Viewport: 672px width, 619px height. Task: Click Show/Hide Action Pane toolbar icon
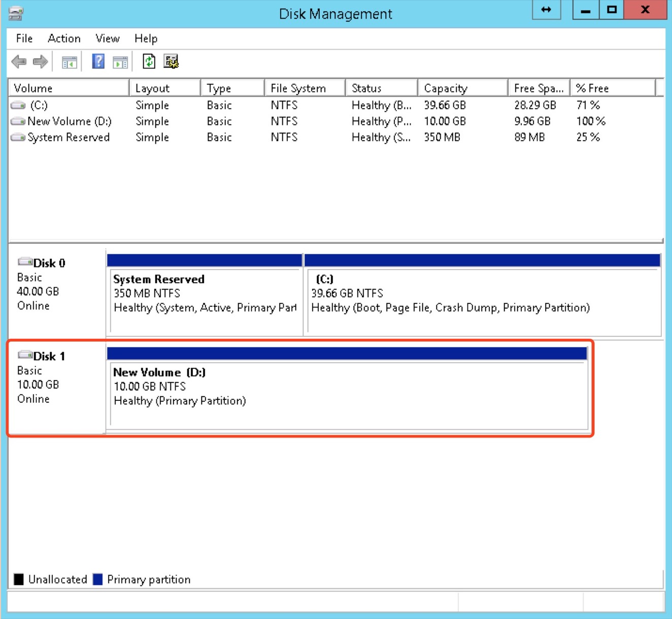click(120, 62)
